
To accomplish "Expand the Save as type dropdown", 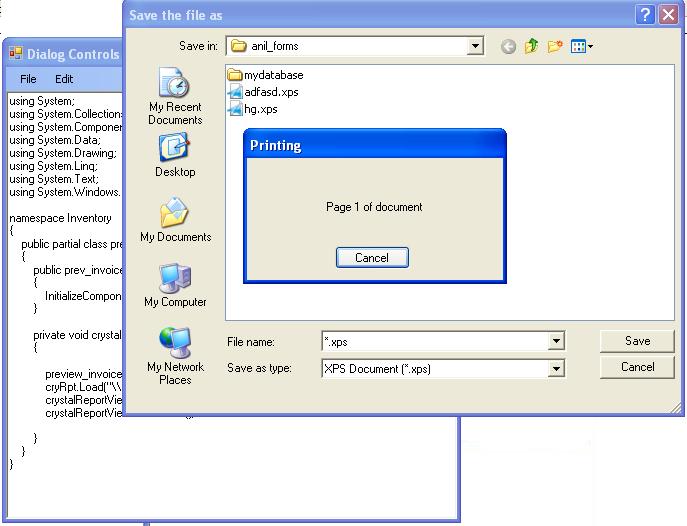I will point(556,368).
